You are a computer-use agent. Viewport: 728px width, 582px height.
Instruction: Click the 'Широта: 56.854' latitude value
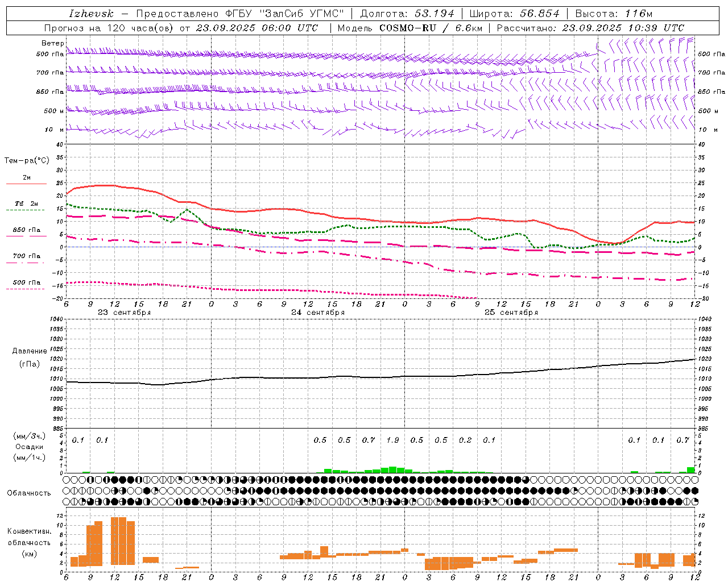[514, 14]
